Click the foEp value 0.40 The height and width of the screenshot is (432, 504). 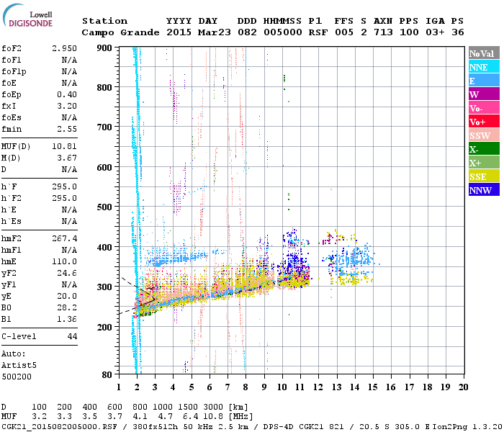click(x=67, y=94)
